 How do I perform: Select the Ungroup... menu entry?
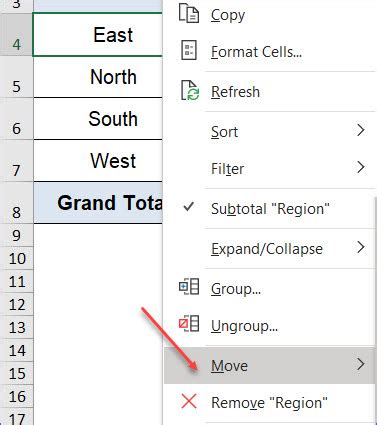tap(244, 326)
